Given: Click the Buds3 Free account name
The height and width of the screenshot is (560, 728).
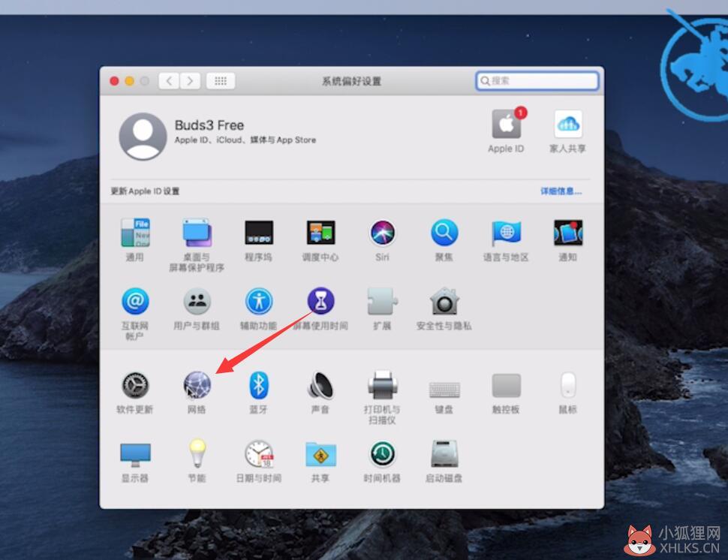Looking at the screenshot, I should (x=209, y=125).
